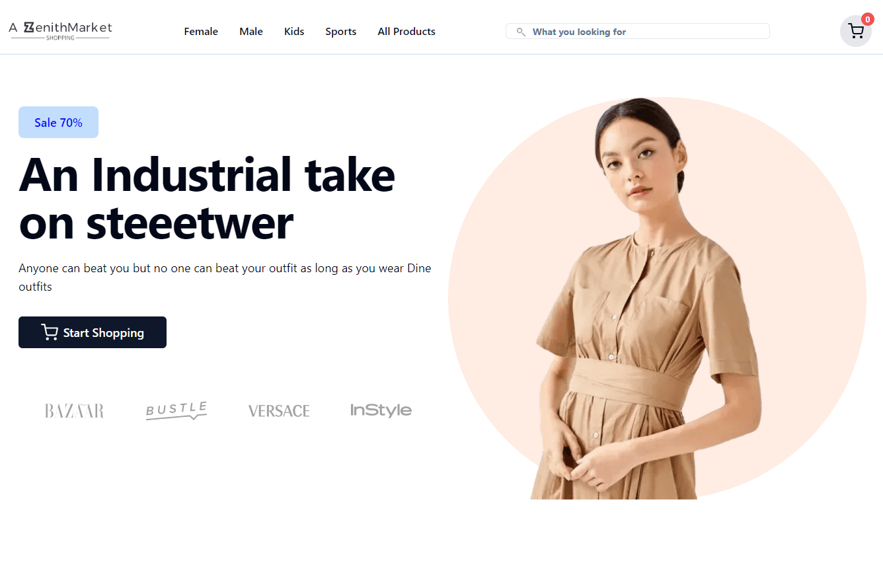Click the hero headline 'An Industrial take'

click(207, 175)
